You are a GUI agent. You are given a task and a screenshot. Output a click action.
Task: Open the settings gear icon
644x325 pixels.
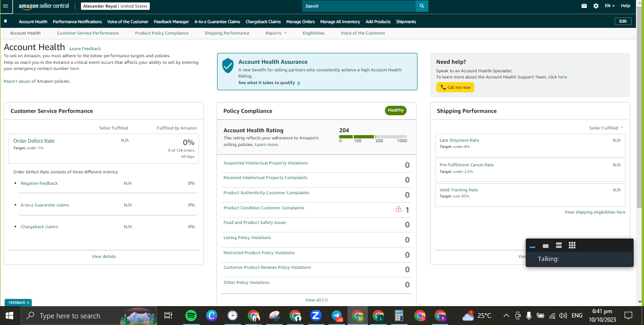[596, 6]
